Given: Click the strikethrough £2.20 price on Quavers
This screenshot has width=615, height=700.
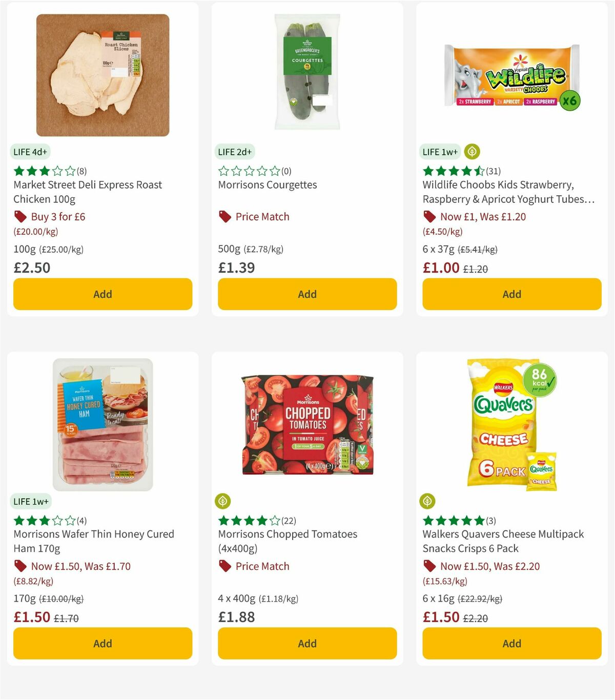Looking at the screenshot, I should 476,617.
